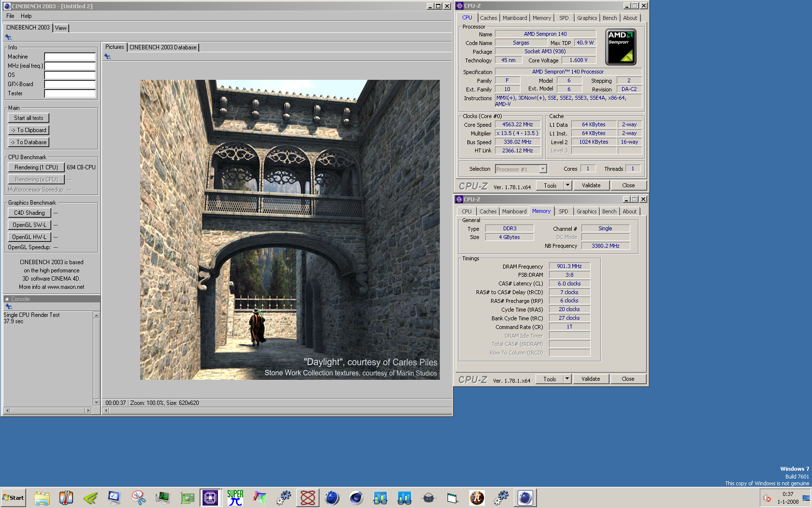The height and width of the screenshot is (508, 812).
Task: Open the Help menu in CINEBENCH
Action: [26, 16]
